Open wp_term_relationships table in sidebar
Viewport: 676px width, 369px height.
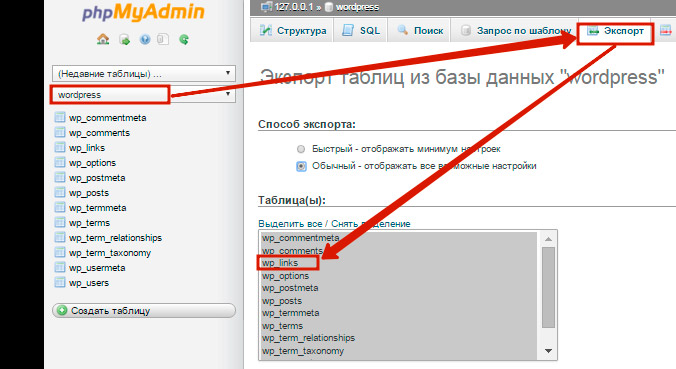pos(115,238)
